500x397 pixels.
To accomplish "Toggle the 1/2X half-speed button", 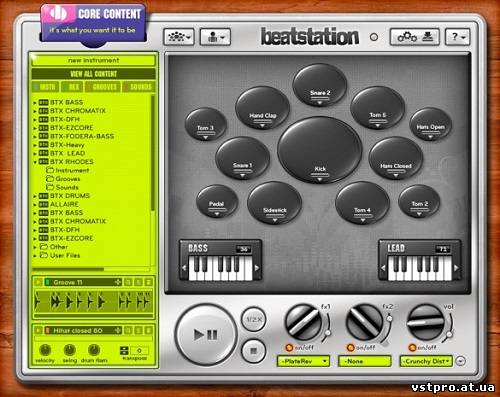I will tap(254, 319).
